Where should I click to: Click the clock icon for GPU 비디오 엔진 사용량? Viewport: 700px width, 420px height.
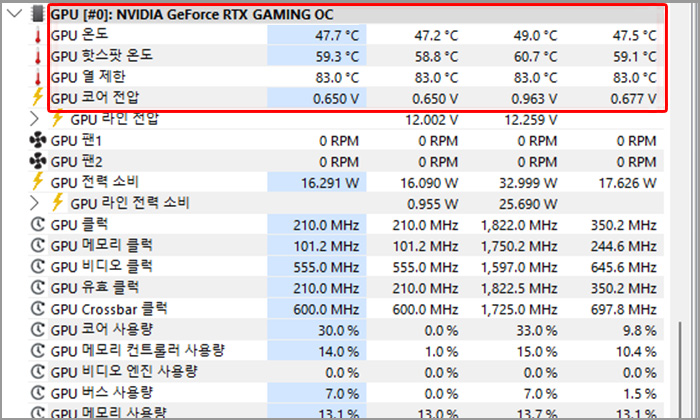click(x=38, y=372)
